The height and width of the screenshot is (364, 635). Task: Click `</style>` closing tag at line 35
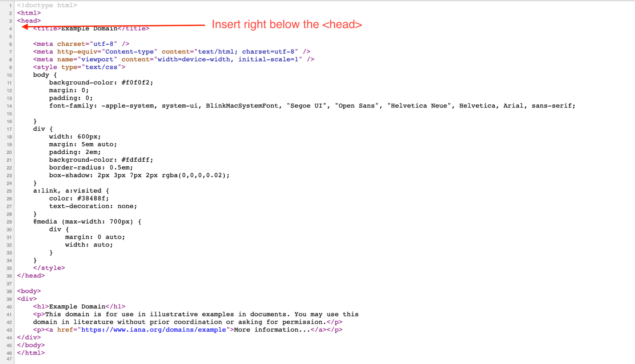pyautogui.click(x=48, y=268)
